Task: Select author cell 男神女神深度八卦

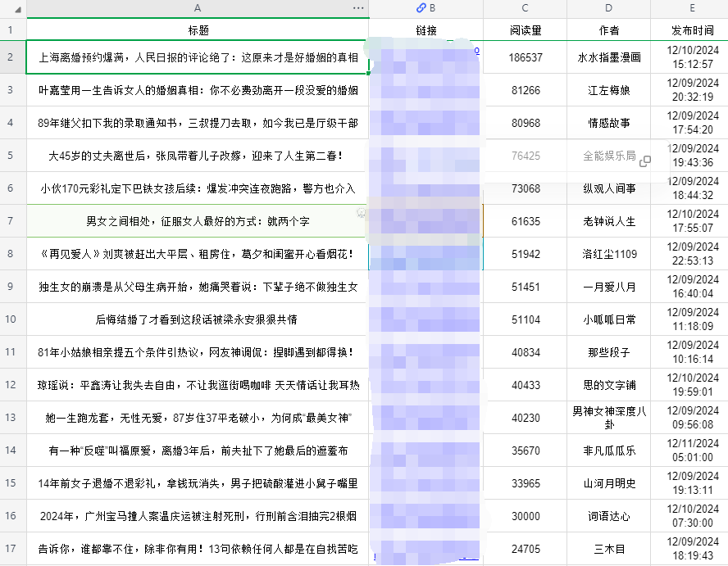Action: click(608, 418)
